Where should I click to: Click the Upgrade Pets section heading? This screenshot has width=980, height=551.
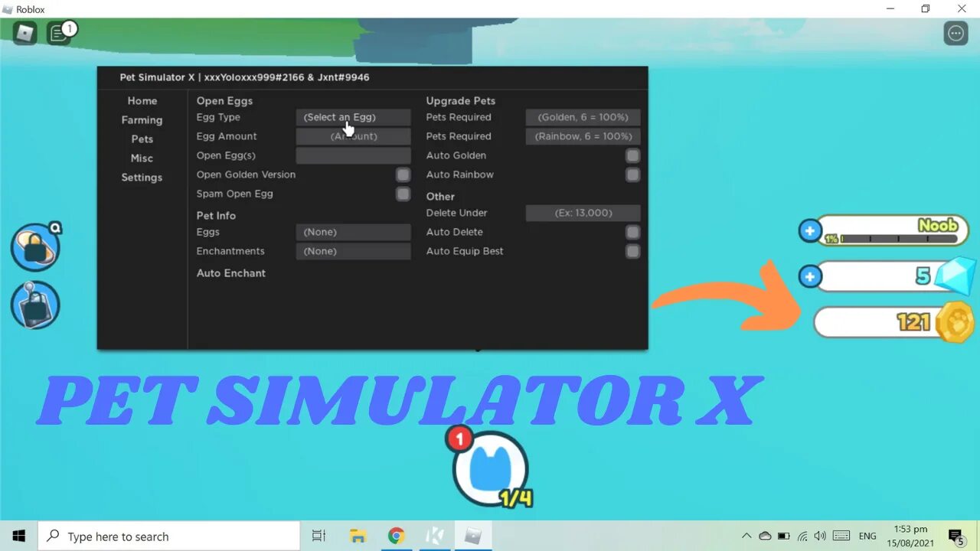pyautogui.click(x=461, y=101)
